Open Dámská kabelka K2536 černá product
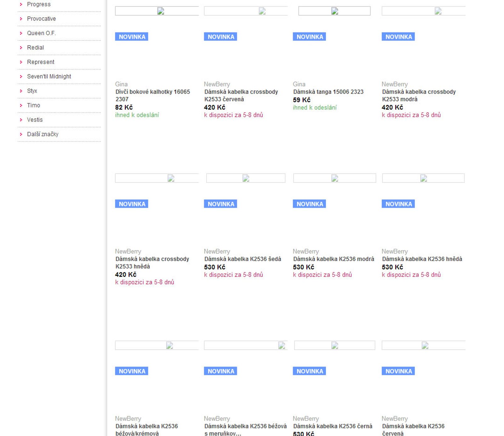The width and height of the screenshot is (504, 436). point(332,426)
